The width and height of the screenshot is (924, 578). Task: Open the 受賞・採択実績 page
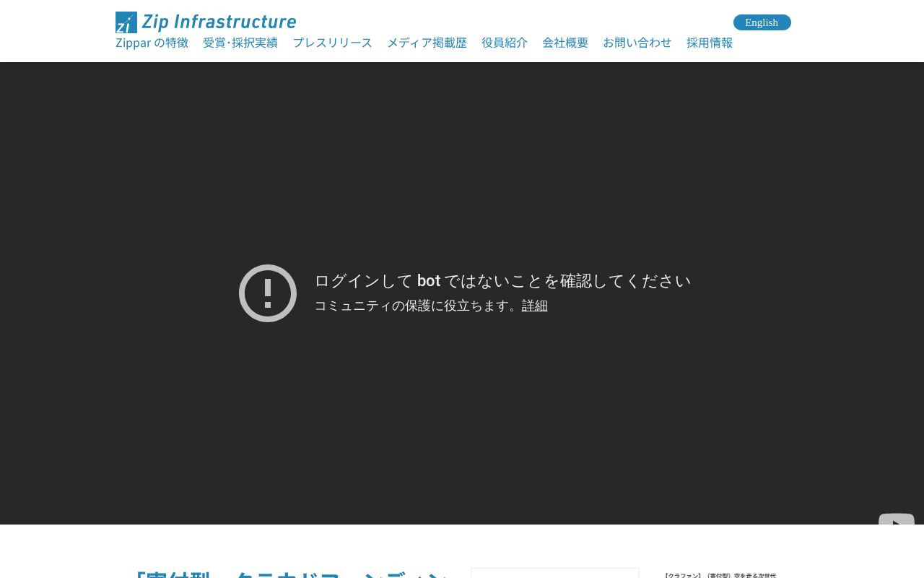(x=240, y=43)
